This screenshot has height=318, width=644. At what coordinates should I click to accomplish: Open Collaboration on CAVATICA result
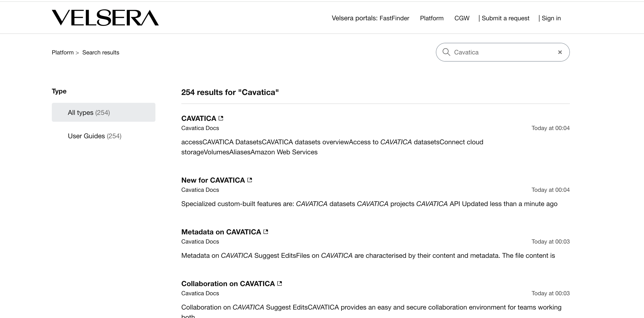click(228, 284)
